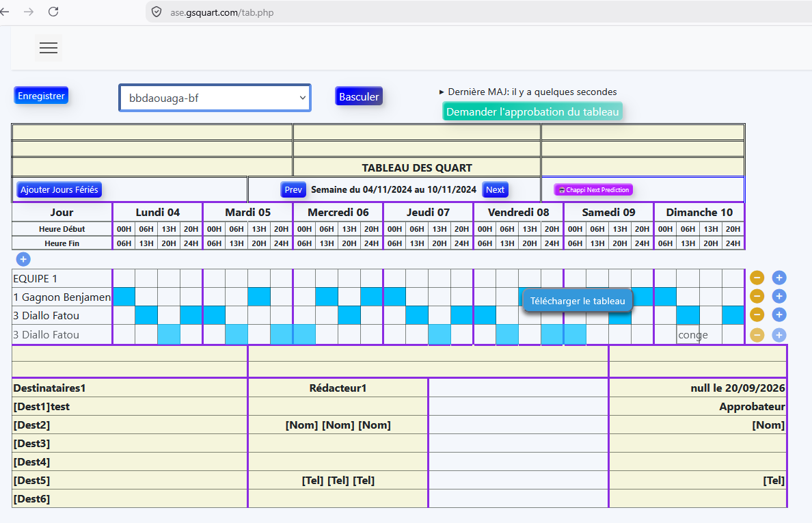Toggle Gagnon Benjamen's Jeudi 00H shift cell
812x523 pixels.
click(x=394, y=297)
